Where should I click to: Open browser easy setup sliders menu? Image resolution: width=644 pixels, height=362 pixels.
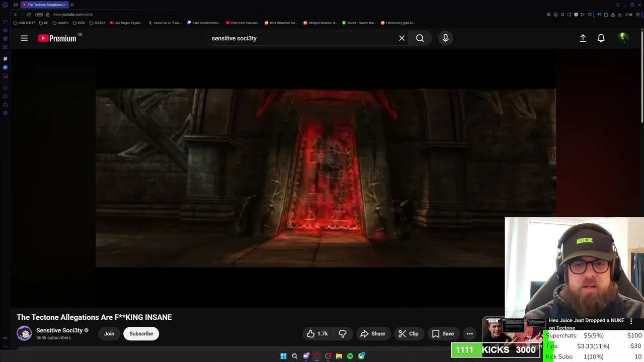637,15
